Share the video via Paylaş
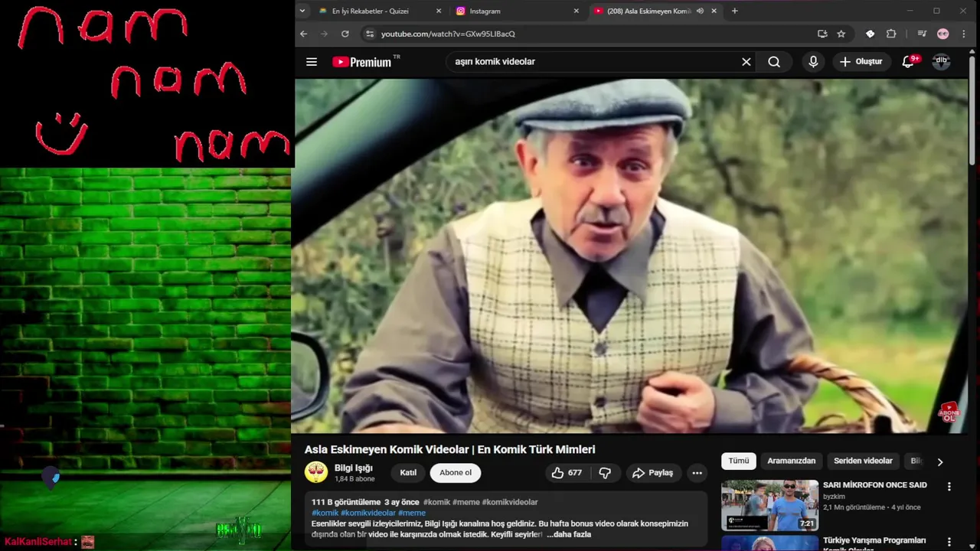980x551 pixels. coord(652,473)
